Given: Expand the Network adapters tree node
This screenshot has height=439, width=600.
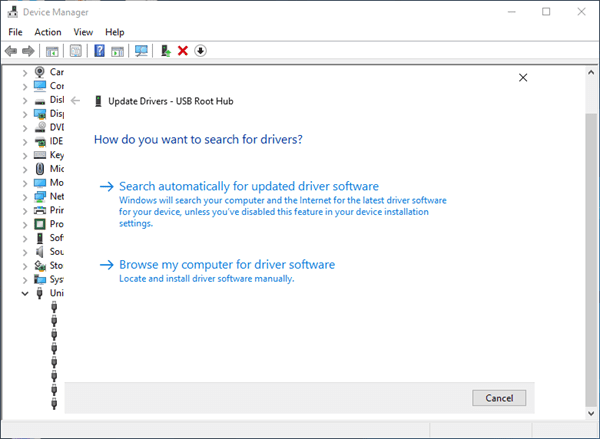Looking at the screenshot, I should [26, 197].
